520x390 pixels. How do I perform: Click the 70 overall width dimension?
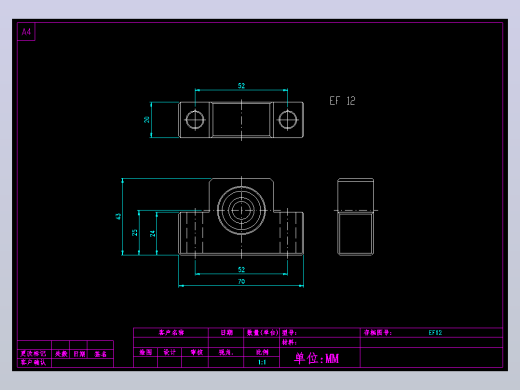point(241,281)
